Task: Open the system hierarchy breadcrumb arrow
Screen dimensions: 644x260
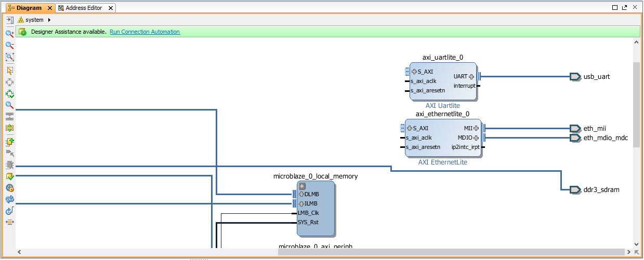Action: click(x=49, y=20)
